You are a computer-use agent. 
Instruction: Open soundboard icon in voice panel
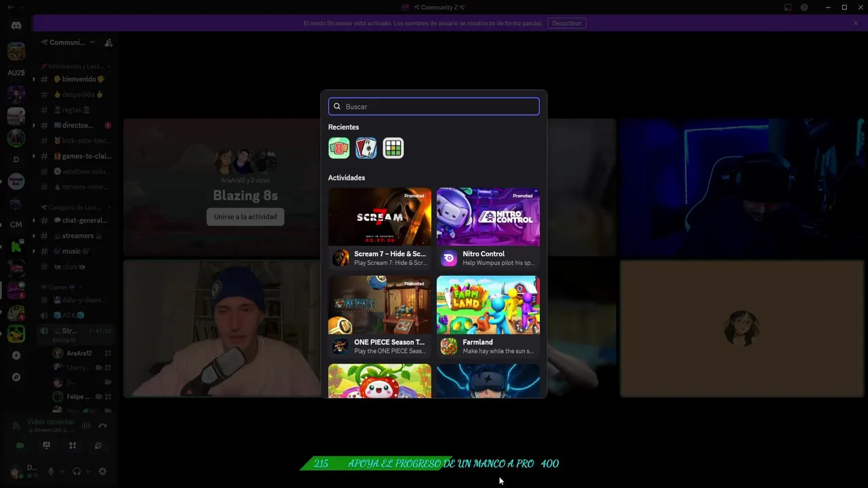pos(98,445)
